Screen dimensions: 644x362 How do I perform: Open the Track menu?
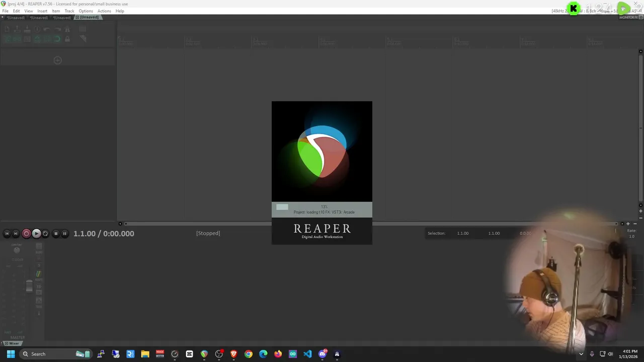point(69,11)
